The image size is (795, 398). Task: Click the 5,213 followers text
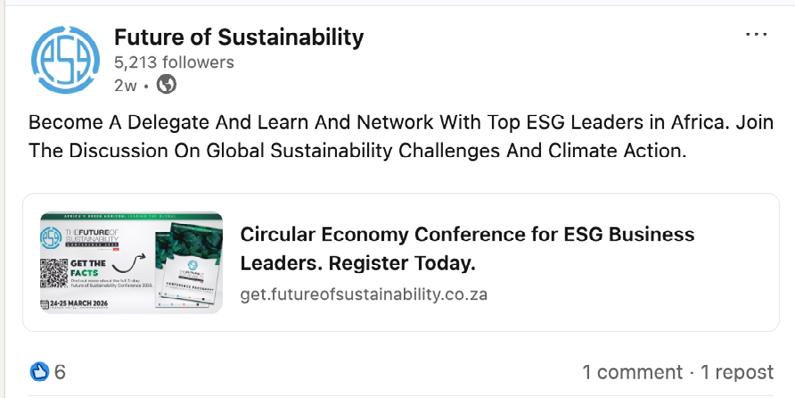pos(174,62)
